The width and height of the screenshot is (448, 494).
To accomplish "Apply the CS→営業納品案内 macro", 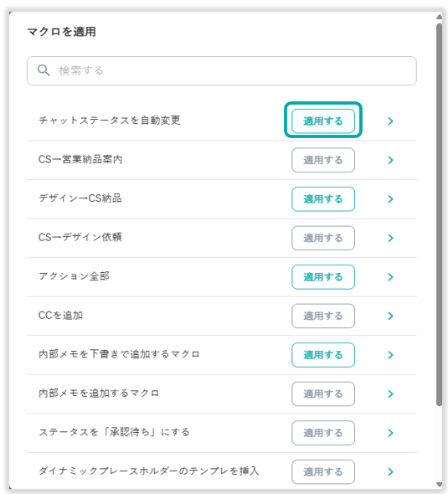I will [323, 160].
